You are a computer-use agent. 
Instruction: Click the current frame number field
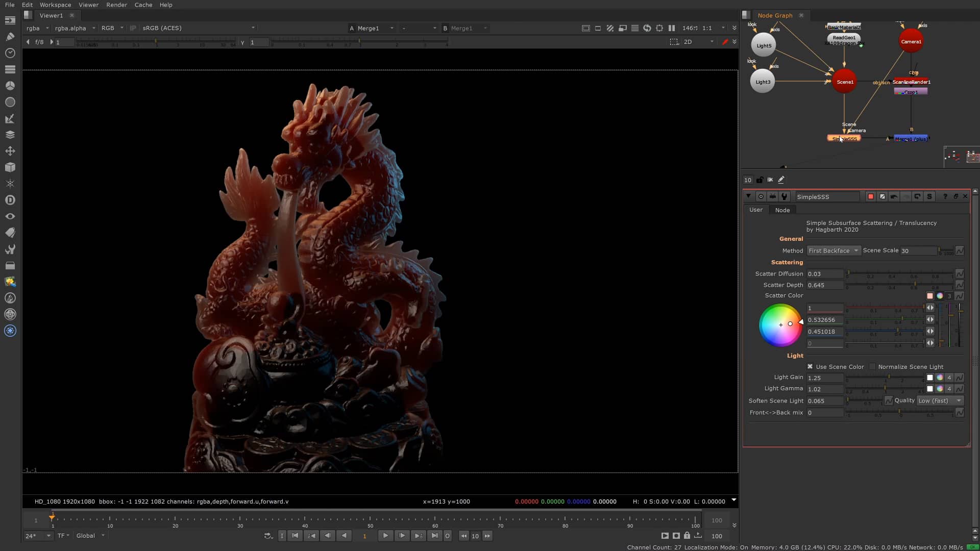364,536
